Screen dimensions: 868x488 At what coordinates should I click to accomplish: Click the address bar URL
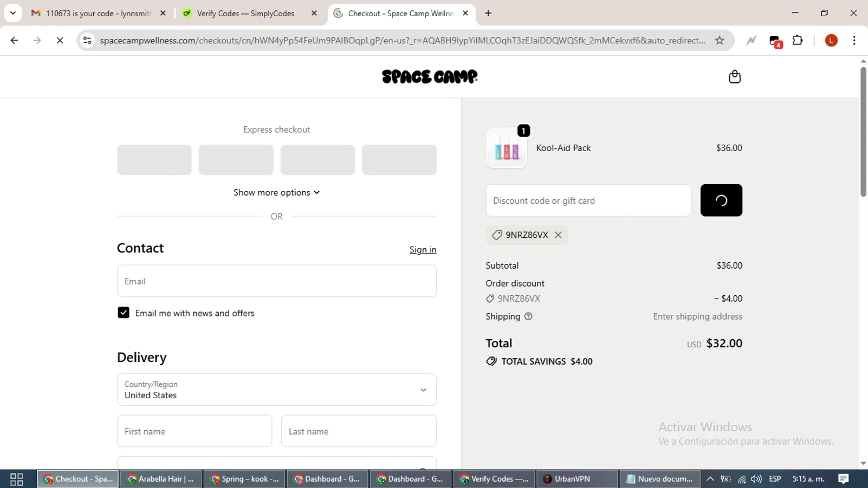pyautogui.click(x=402, y=41)
